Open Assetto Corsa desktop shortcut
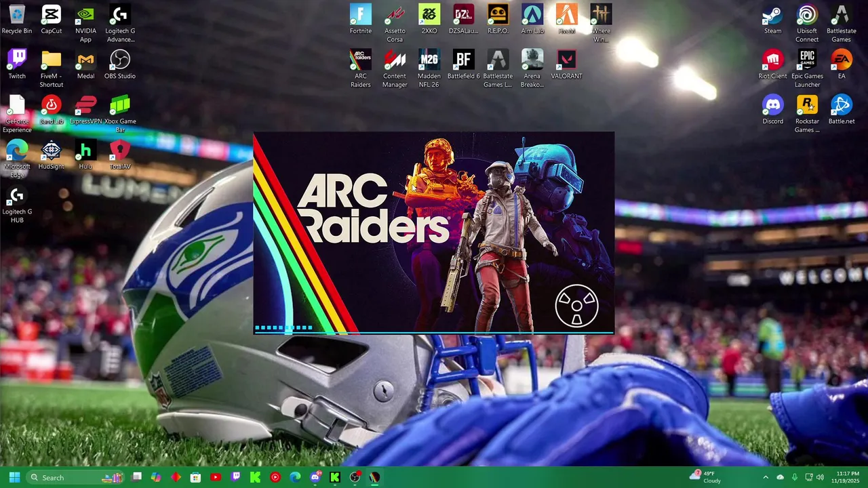This screenshot has height=488, width=868. point(395,24)
